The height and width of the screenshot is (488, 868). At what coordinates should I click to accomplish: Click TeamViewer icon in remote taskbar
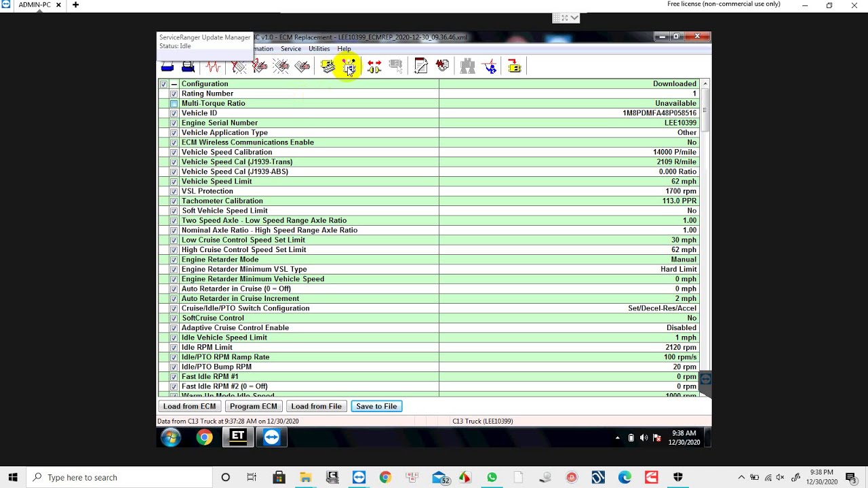click(271, 438)
